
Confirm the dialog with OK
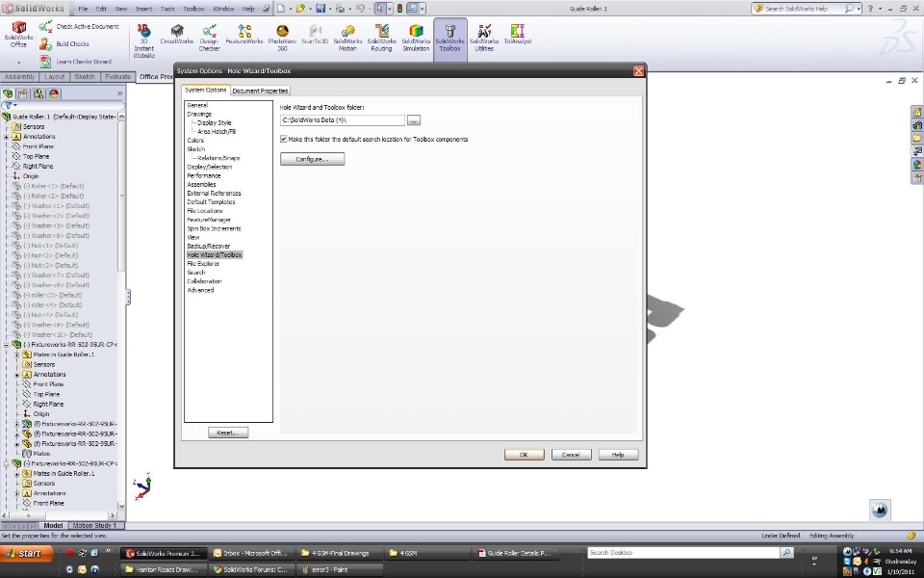pos(524,455)
